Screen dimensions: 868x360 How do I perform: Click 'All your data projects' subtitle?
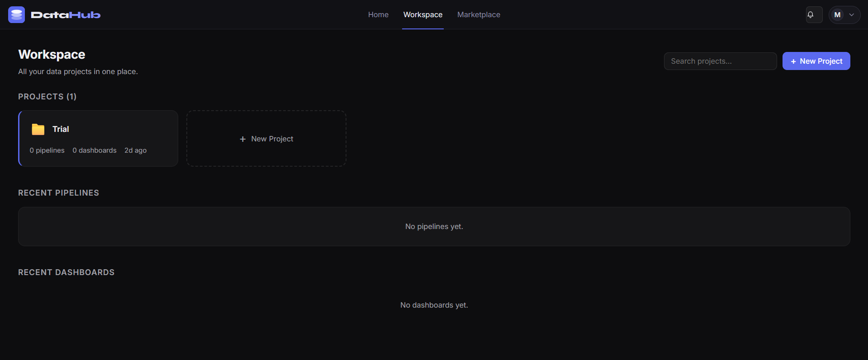(78, 71)
